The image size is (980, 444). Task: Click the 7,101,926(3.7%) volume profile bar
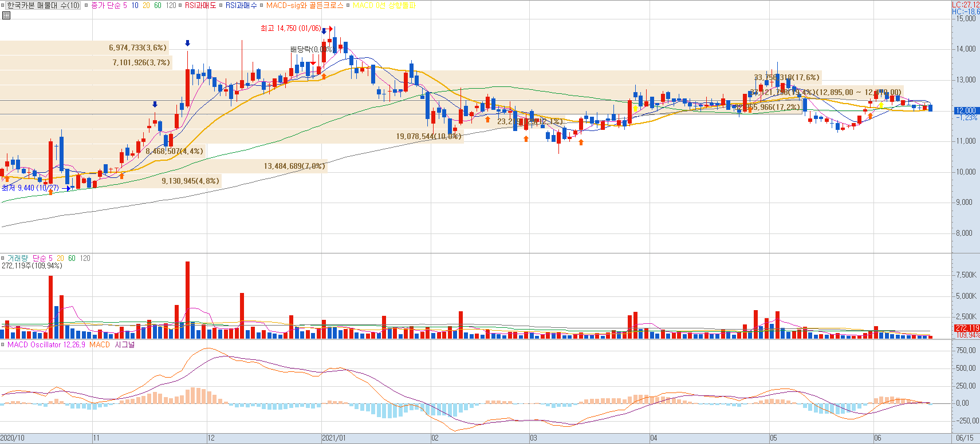(86, 62)
